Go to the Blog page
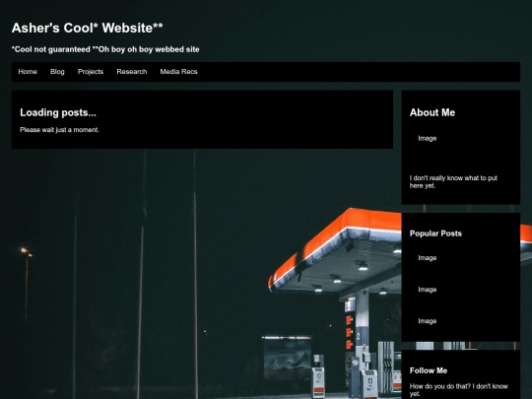The image size is (532, 399). (57, 72)
